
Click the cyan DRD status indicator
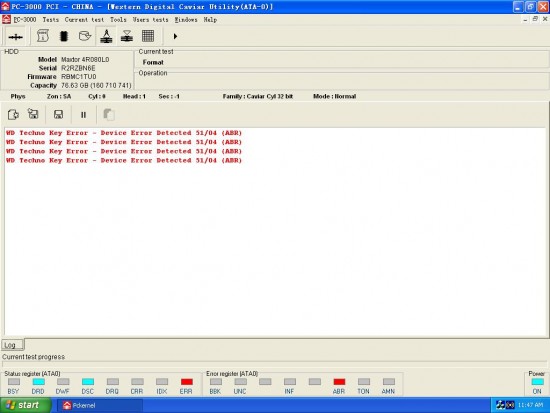pyautogui.click(x=38, y=381)
